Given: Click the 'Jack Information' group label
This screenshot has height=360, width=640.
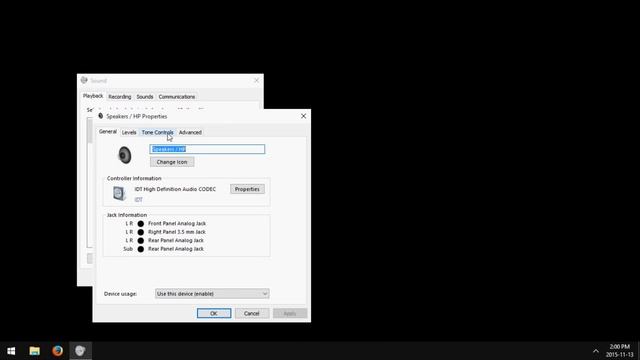Looking at the screenshot, I should point(127,215).
